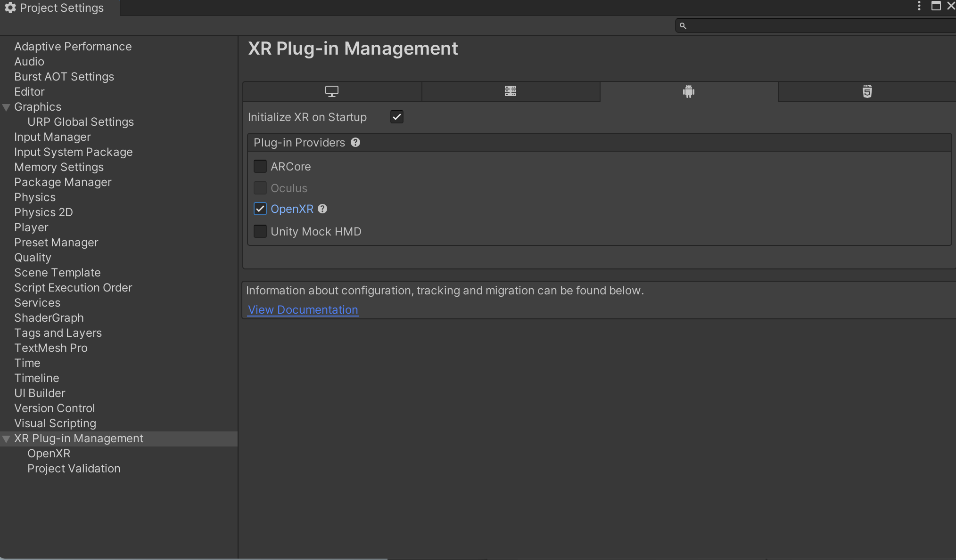Image resolution: width=956 pixels, height=560 pixels.
Task: Select the dedicated server platform tab
Action: (511, 91)
